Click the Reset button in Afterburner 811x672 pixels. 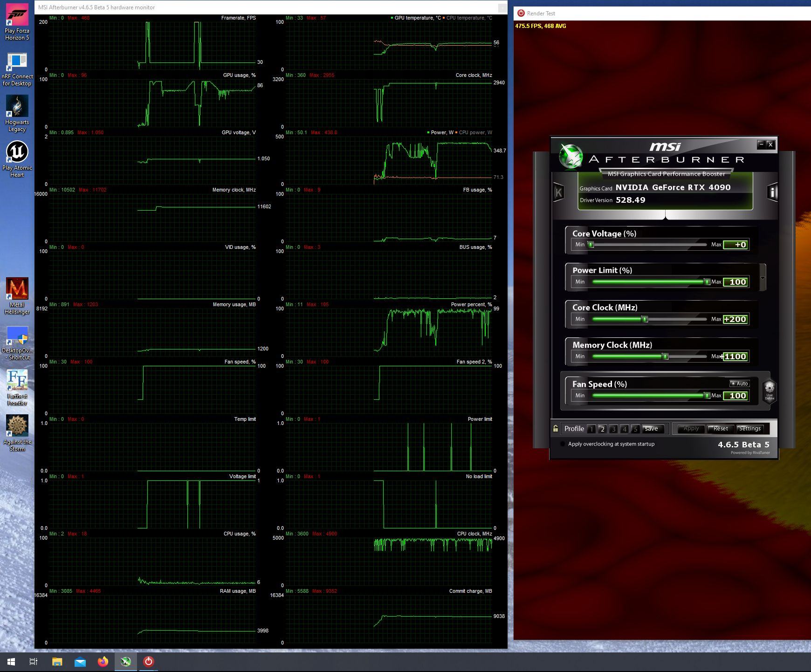pyautogui.click(x=721, y=429)
